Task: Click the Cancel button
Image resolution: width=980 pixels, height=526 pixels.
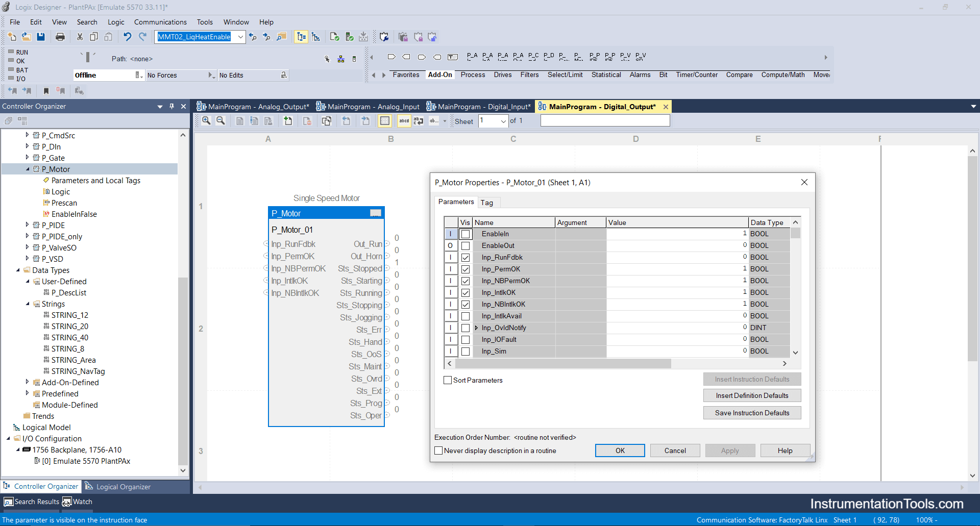Action: coord(675,450)
